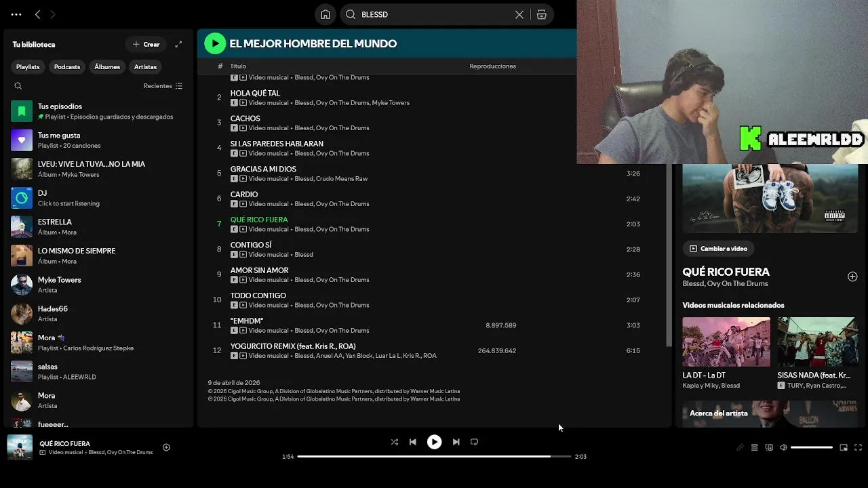Open the three-dots app menu
Screen dimensions: 868x488
click(16, 14)
